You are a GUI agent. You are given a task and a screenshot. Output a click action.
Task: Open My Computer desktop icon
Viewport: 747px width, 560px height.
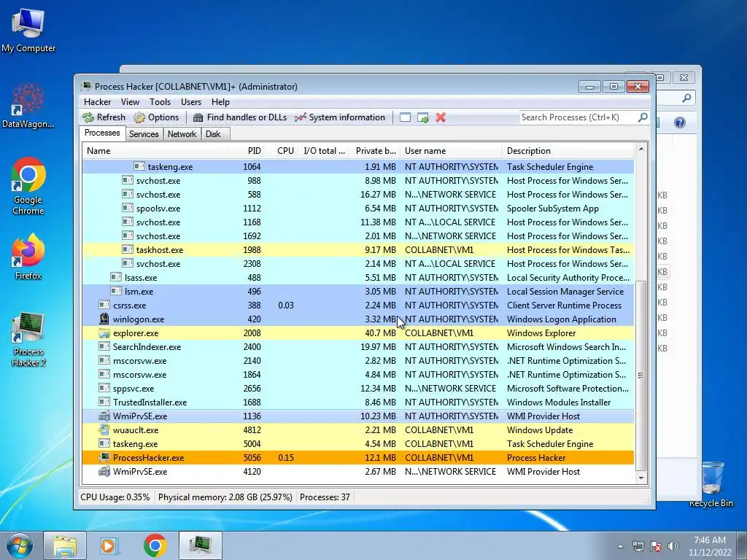coord(28,30)
